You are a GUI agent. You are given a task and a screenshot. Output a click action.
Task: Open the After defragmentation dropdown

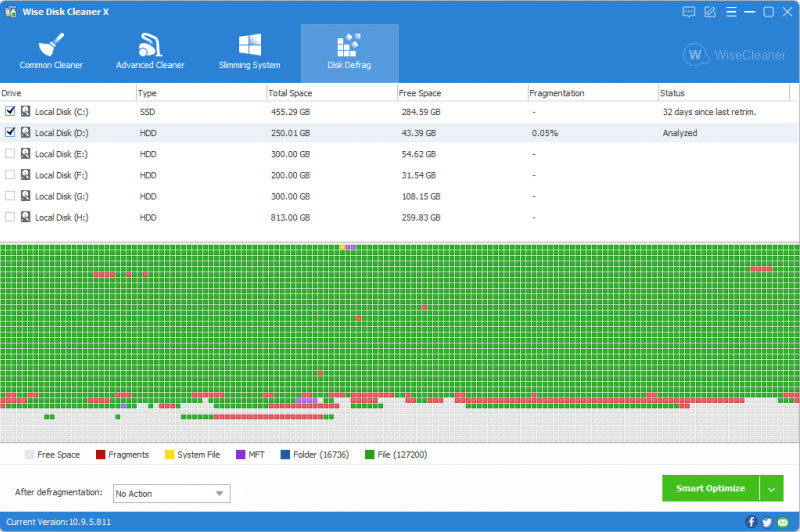(171, 493)
